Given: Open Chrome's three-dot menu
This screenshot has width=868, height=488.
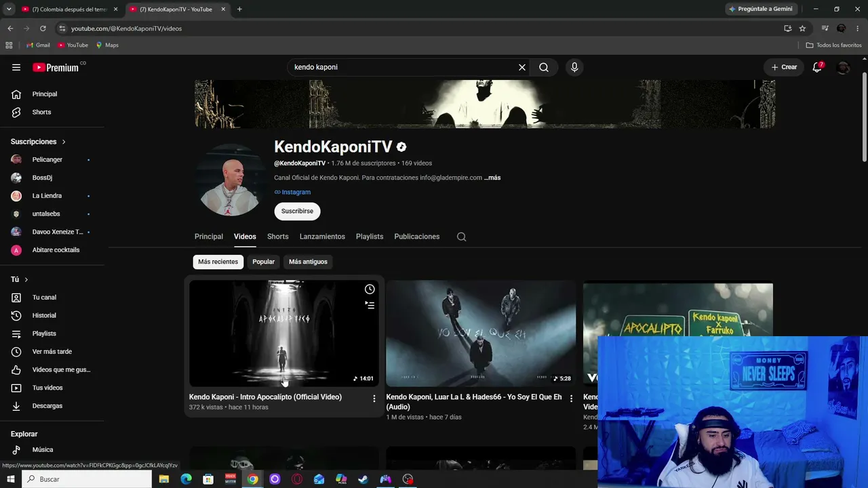Looking at the screenshot, I should point(859,28).
